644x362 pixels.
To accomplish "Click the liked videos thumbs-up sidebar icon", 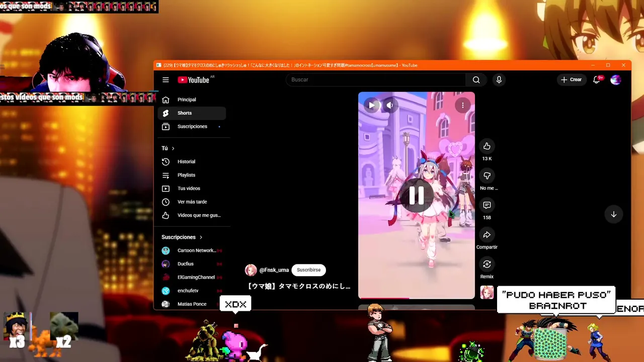I will [x=166, y=215].
